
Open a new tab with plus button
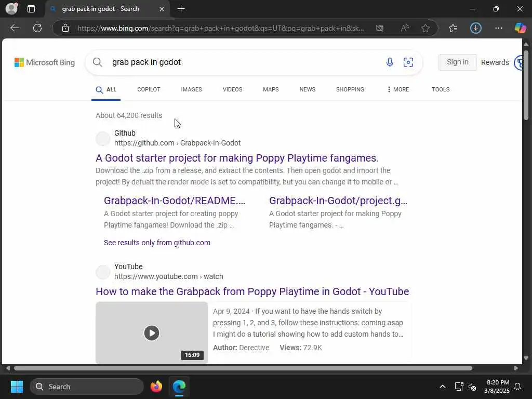click(x=181, y=9)
